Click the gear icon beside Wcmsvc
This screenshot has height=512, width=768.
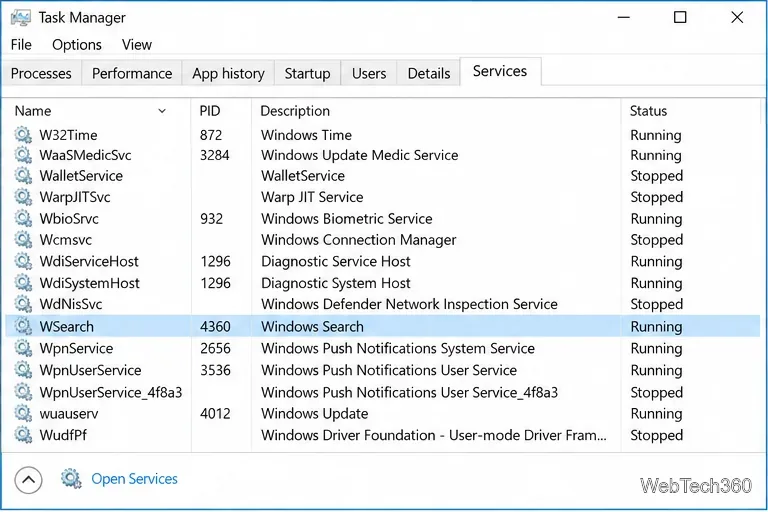tap(23, 240)
